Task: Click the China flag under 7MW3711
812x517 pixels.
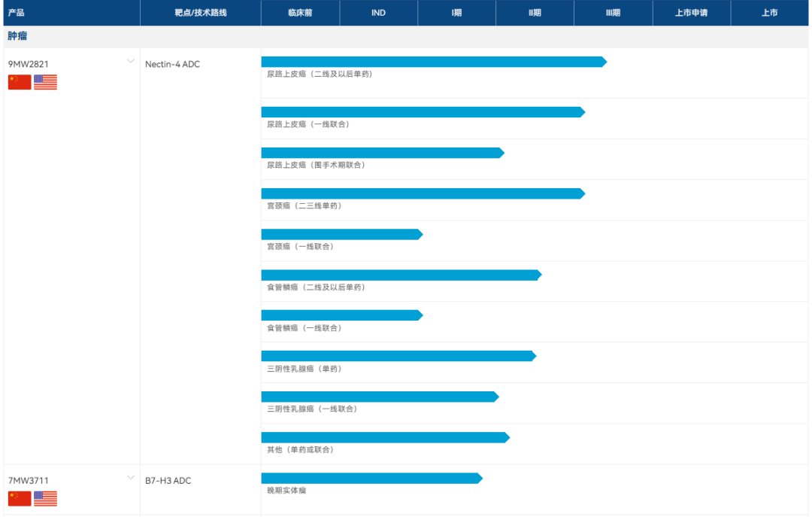Action: click(20, 498)
